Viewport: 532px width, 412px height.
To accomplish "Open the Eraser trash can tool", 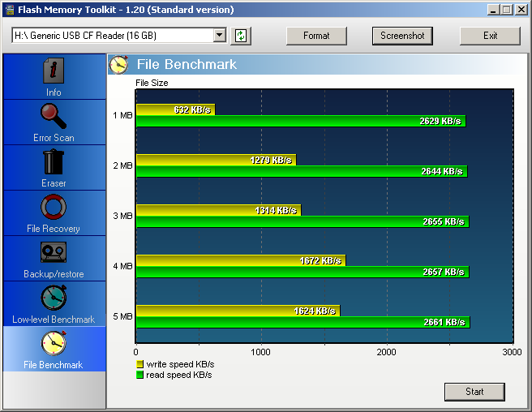I will (54, 162).
